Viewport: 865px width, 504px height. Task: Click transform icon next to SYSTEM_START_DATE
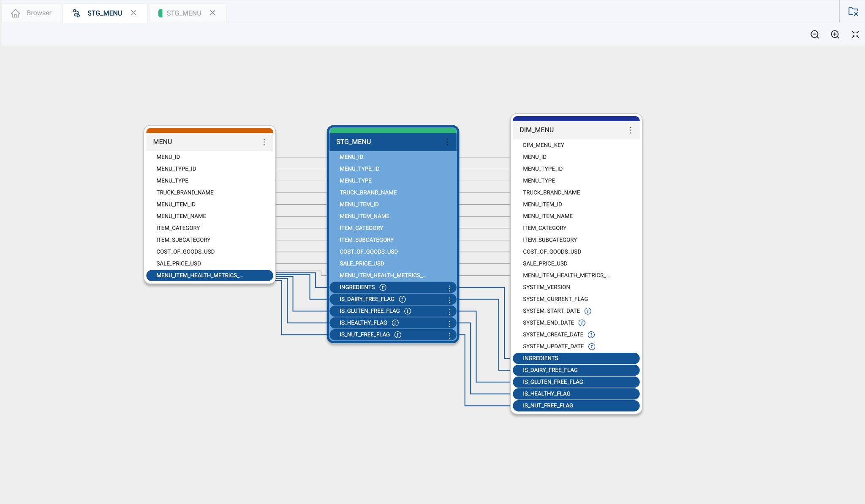588,311
